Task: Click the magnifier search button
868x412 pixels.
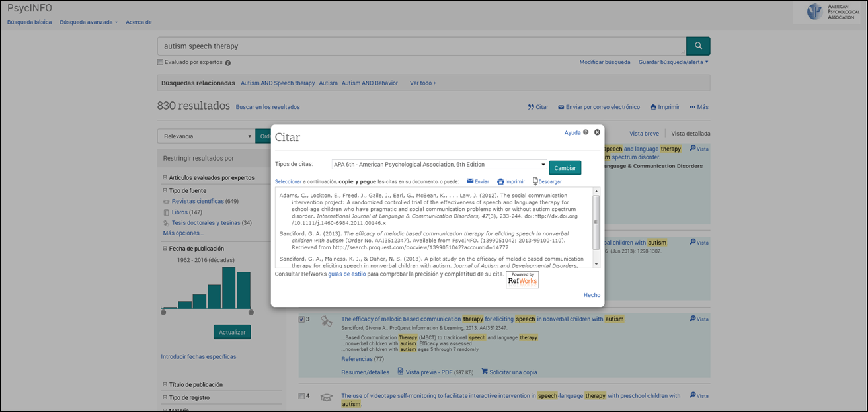Action: pyautogui.click(x=698, y=46)
